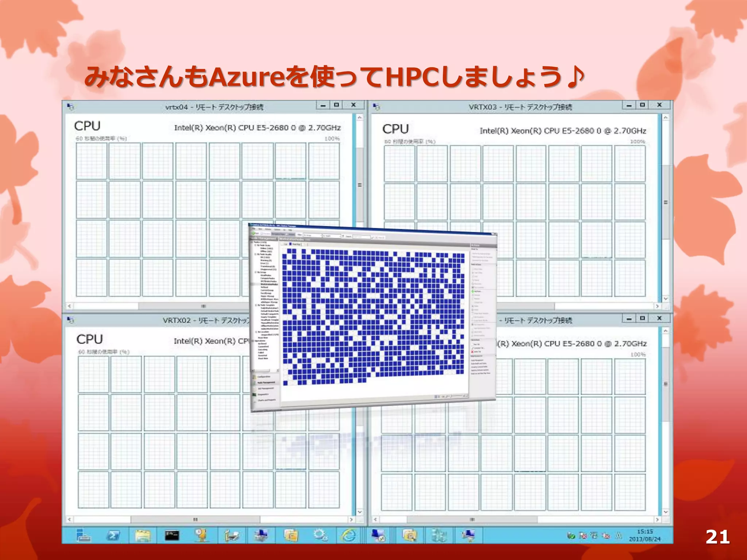The width and height of the screenshot is (747, 560).
Task: Maximize the VRTX03 remote desktop window
Action: coord(642,105)
